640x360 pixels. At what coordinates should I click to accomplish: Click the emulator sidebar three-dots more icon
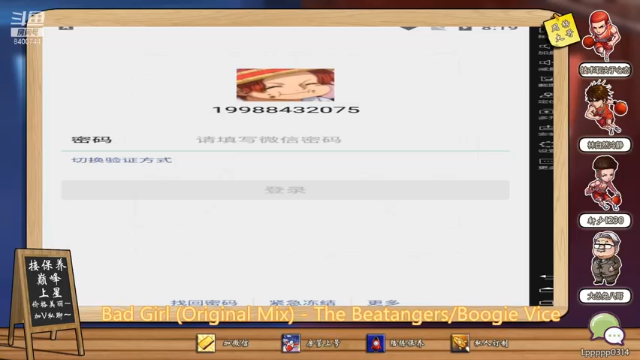pyautogui.click(x=547, y=162)
